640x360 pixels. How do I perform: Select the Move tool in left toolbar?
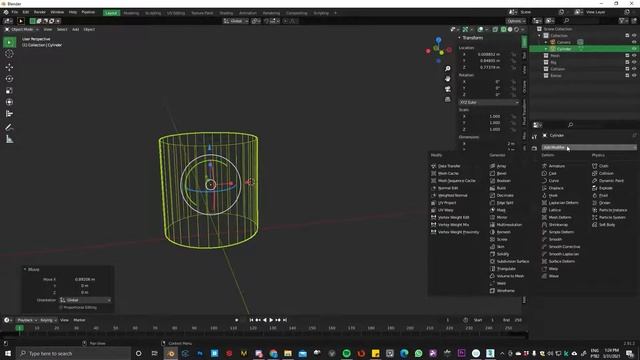tap(9, 67)
